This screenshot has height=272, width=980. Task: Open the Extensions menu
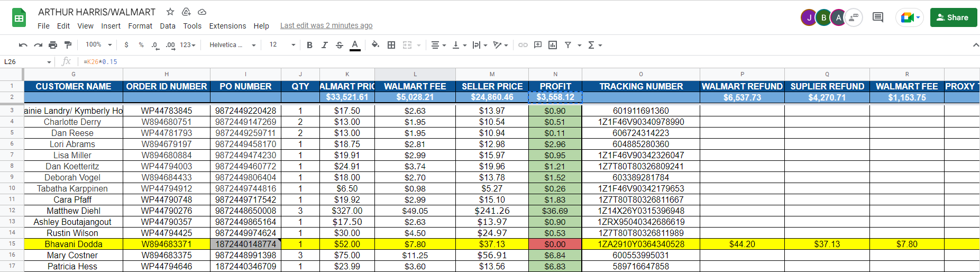(227, 26)
